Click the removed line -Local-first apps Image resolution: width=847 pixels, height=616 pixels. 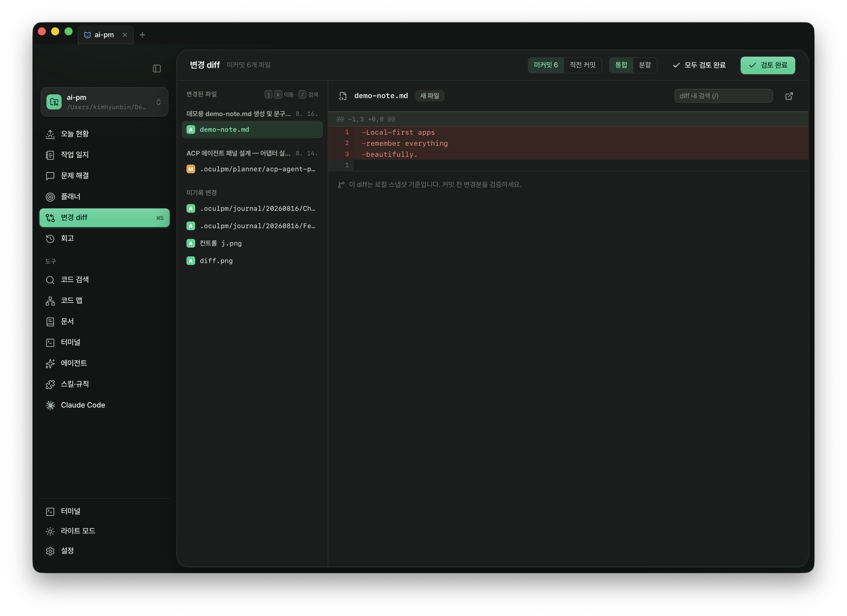coord(568,132)
